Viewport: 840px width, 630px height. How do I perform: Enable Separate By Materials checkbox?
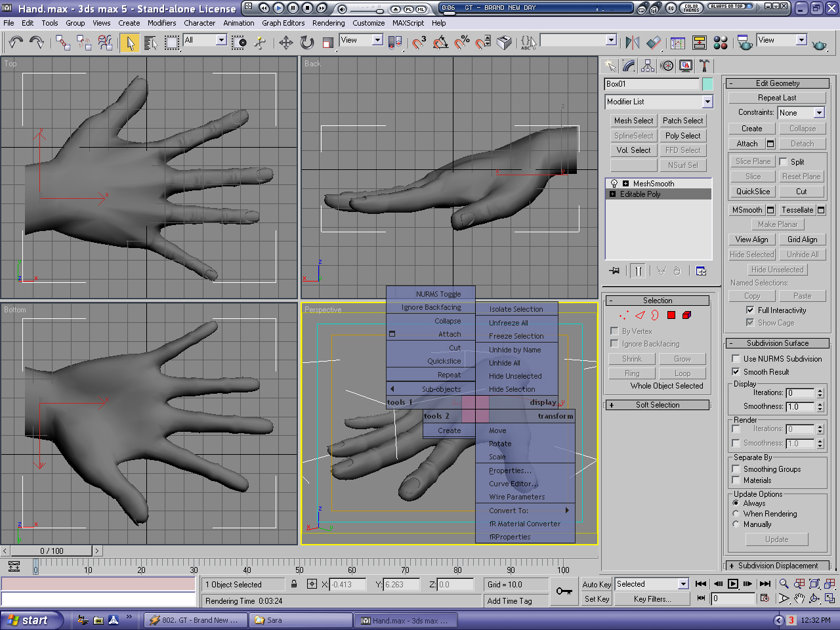[736, 480]
